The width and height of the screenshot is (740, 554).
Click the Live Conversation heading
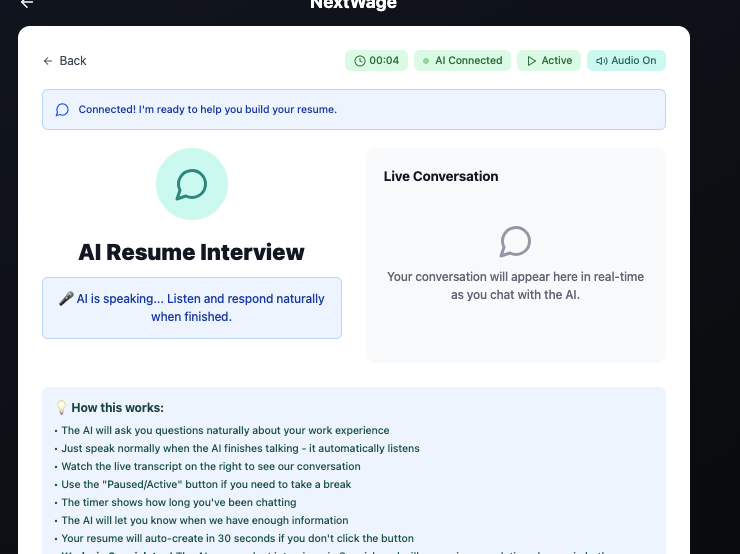click(441, 176)
